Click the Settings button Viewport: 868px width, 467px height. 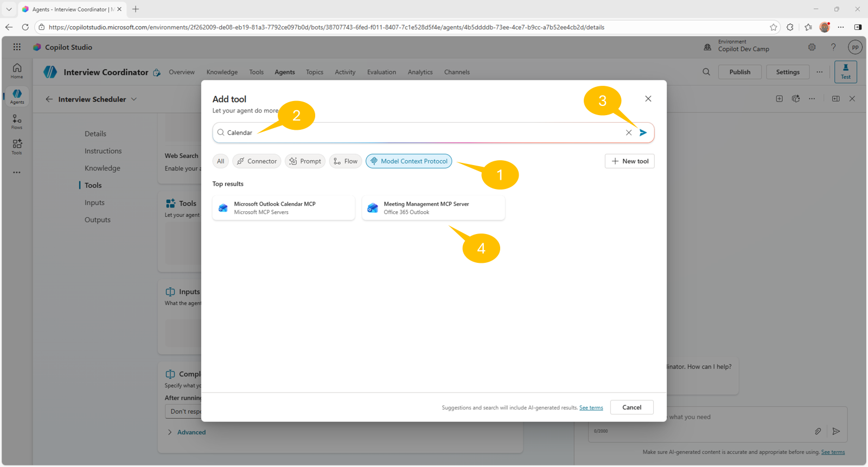point(788,72)
